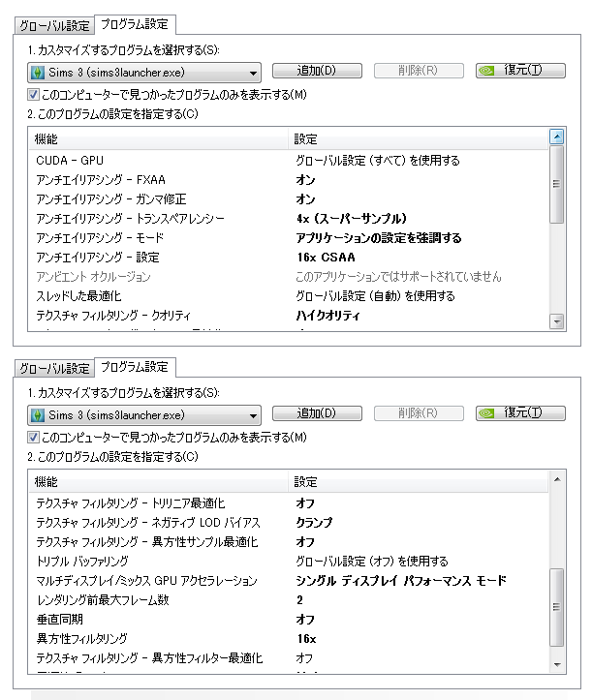592x700 pixels.
Task: Click 機能 column header in upper list
Action: (x=159, y=139)
